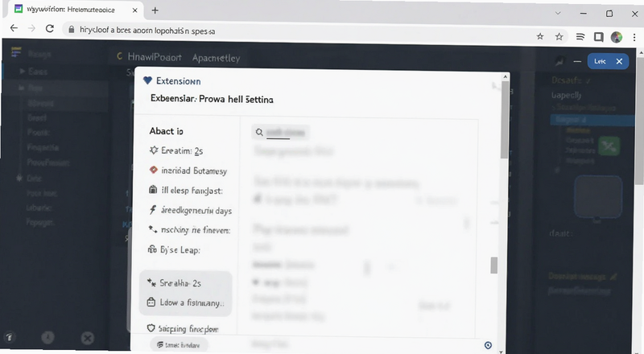Click the diamond icon beside Butamesy

(154, 170)
